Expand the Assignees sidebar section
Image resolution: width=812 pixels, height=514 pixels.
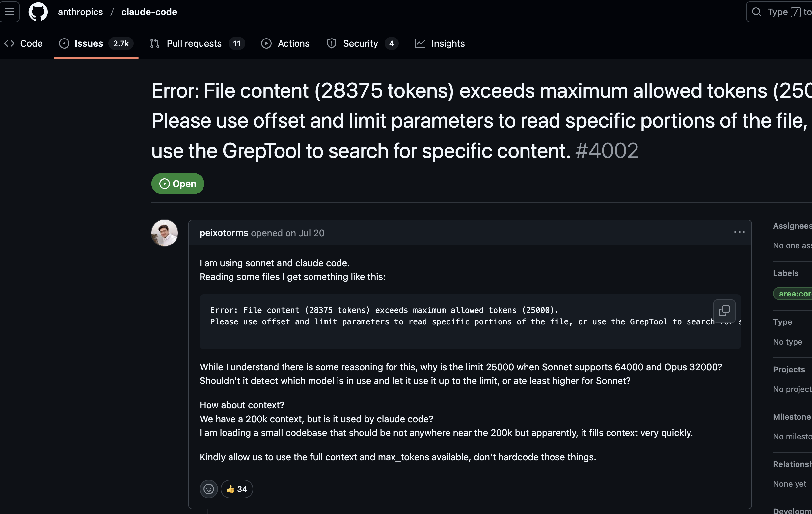792,226
